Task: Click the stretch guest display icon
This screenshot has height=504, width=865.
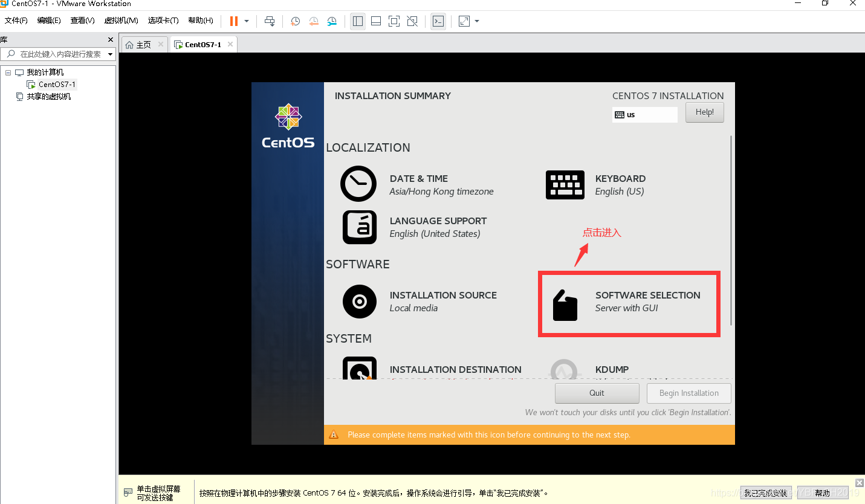Action: click(x=464, y=21)
